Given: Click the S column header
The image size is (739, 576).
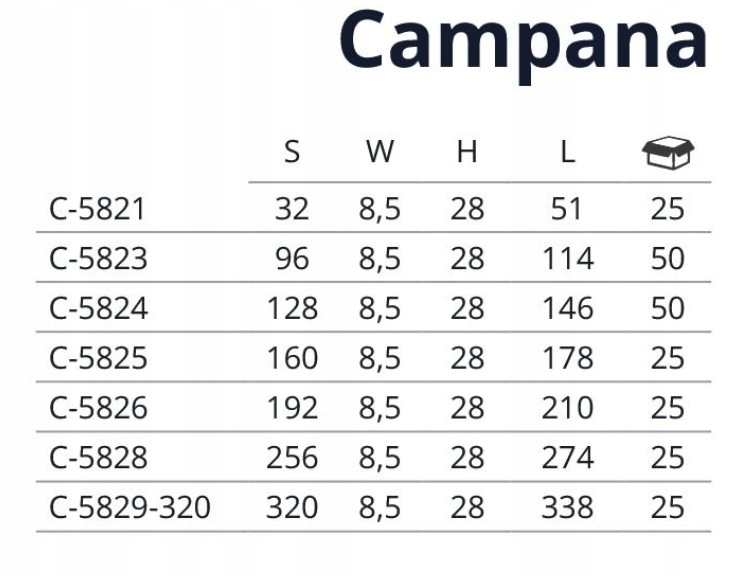Looking at the screenshot, I should (292, 152).
